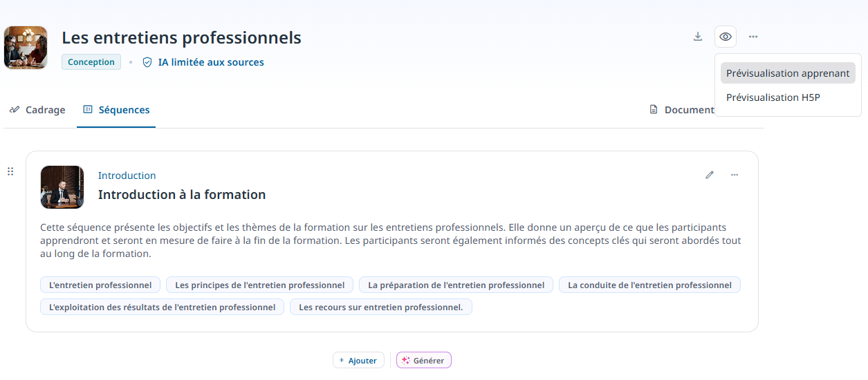Select Prévisualisation apprenant menu item
The image size is (868, 380).
coord(787,73)
